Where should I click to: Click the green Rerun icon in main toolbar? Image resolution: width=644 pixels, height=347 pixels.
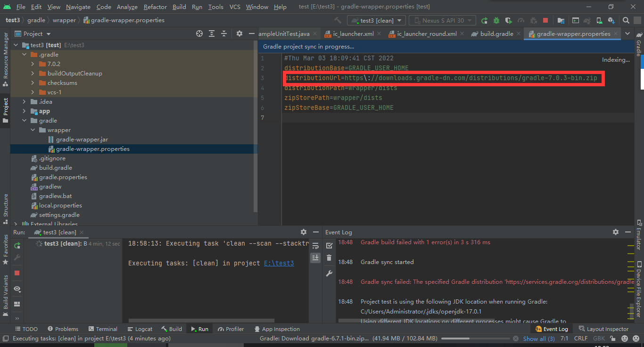pyautogui.click(x=484, y=20)
